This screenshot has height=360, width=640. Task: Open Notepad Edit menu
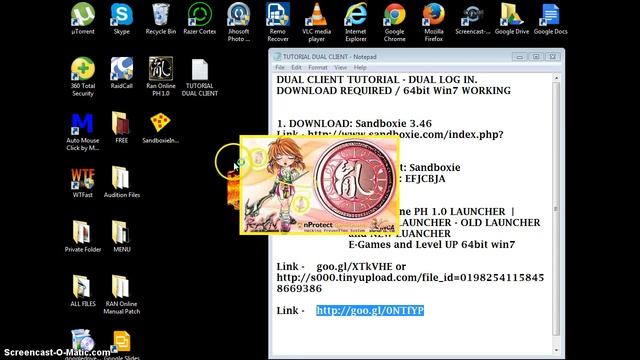pos(296,68)
